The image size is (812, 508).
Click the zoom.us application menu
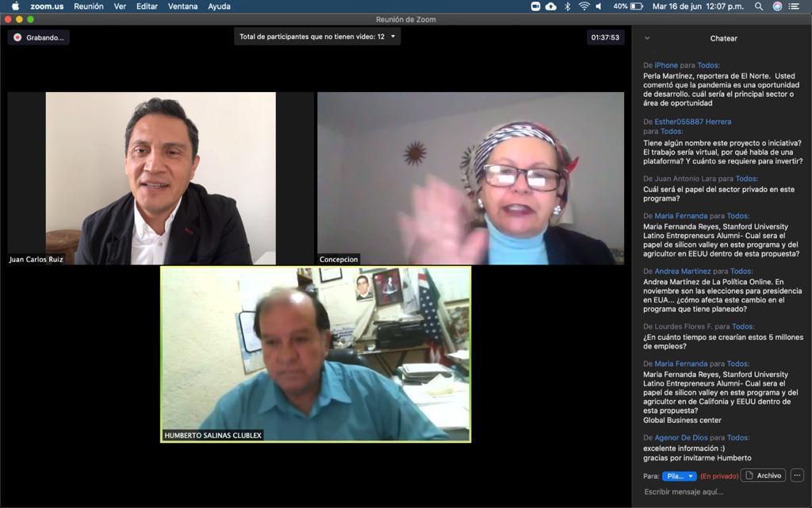[47, 6]
